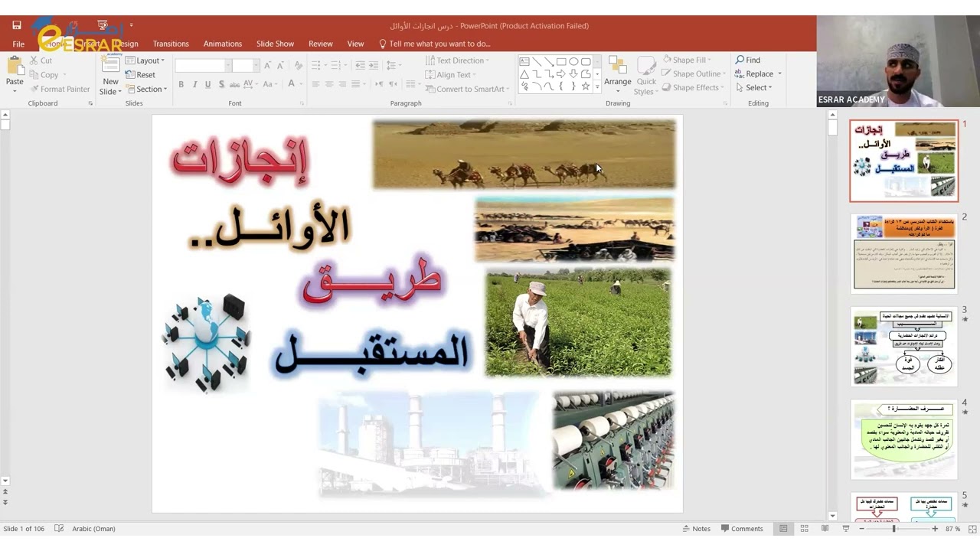Select the Rectangle shape in the shapes gallery

tap(561, 62)
